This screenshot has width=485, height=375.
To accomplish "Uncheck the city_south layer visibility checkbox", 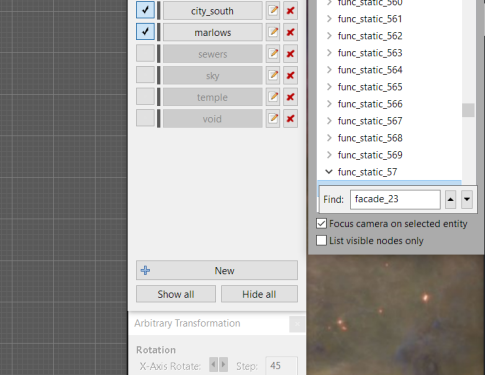I will [145, 10].
